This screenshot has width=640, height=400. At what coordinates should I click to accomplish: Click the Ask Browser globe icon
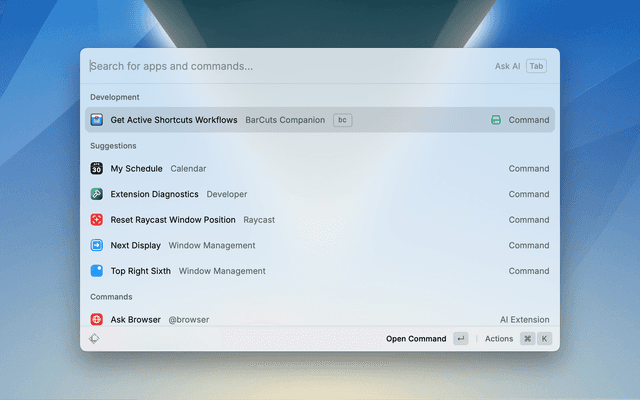[96, 320]
